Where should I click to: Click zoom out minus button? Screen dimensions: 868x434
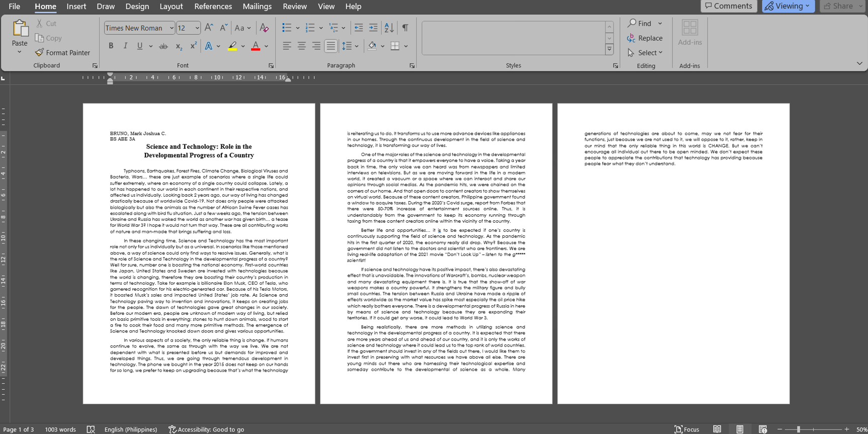pyautogui.click(x=780, y=429)
